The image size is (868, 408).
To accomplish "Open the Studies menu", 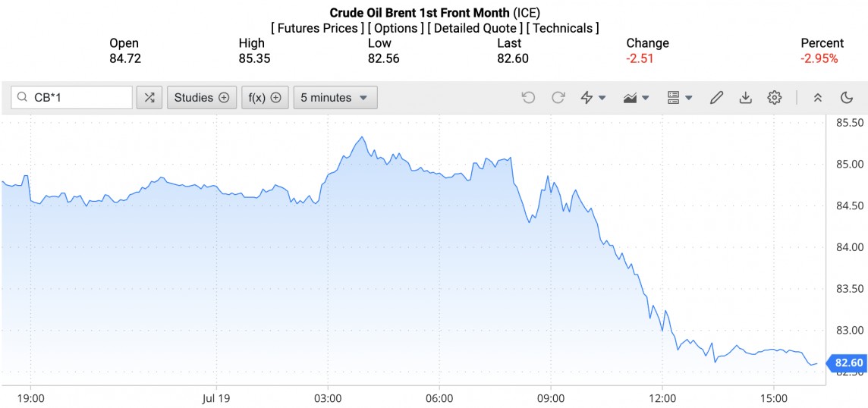I will point(201,98).
